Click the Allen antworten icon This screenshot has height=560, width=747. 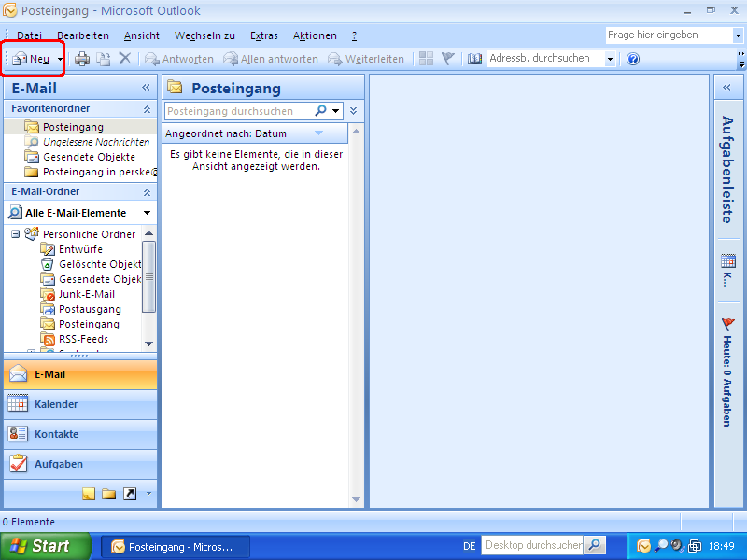(x=231, y=58)
